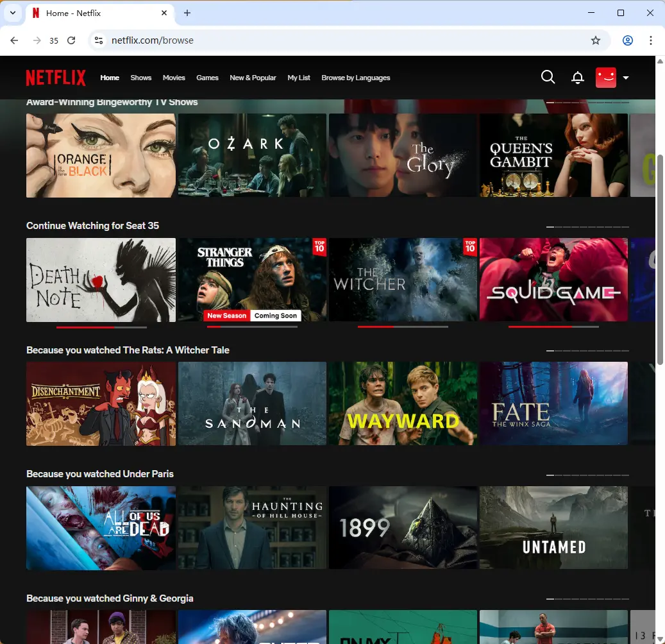Expand the profile dropdown caret

tap(626, 77)
